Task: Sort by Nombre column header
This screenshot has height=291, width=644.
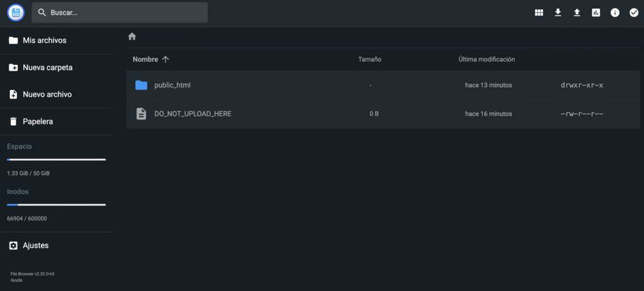Action: click(145, 59)
